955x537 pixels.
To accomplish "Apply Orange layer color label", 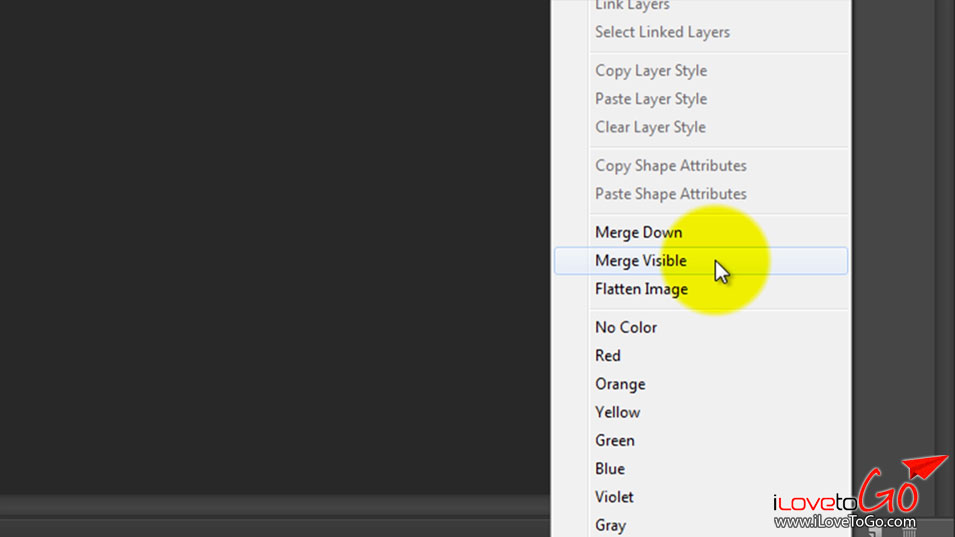I will (700, 384).
